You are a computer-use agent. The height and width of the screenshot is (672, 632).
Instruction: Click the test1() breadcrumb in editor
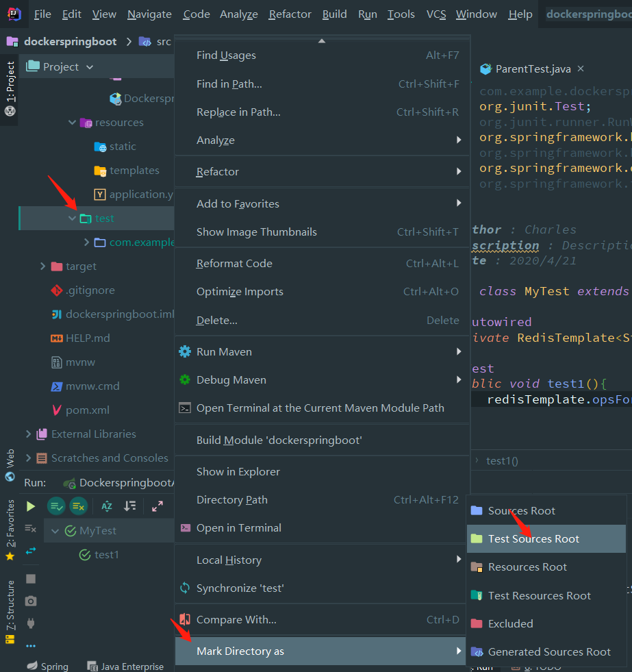click(502, 461)
